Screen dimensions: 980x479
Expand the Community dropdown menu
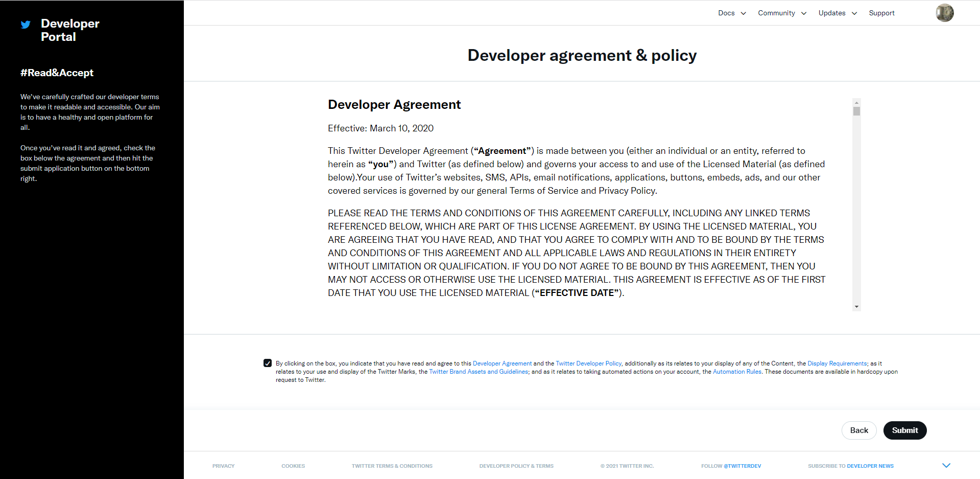click(x=782, y=13)
